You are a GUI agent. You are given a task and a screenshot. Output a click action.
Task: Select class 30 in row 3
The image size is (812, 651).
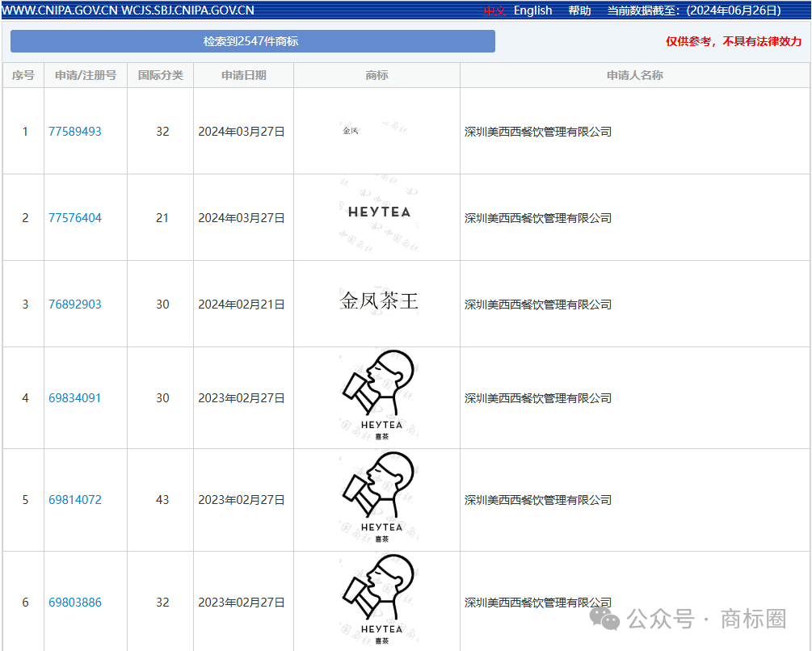click(162, 304)
